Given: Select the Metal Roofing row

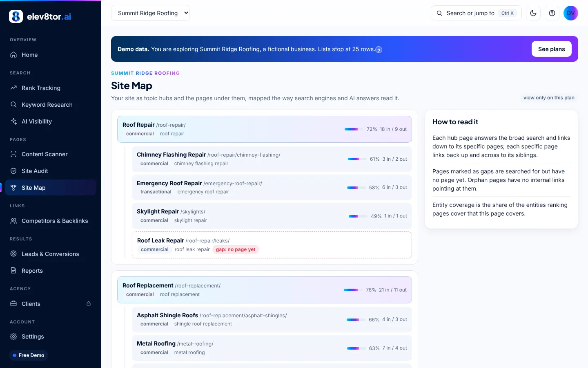Looking at the screenshot, I should point(272,348).
